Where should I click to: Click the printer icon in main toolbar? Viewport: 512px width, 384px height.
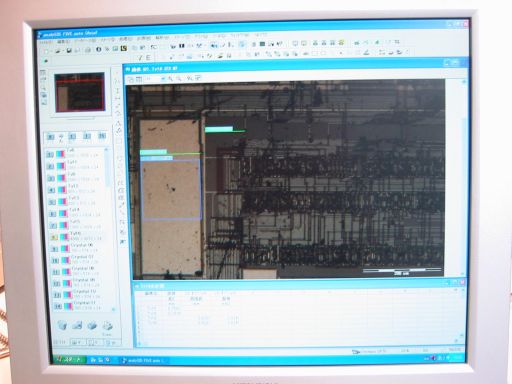tap(88, 51)
